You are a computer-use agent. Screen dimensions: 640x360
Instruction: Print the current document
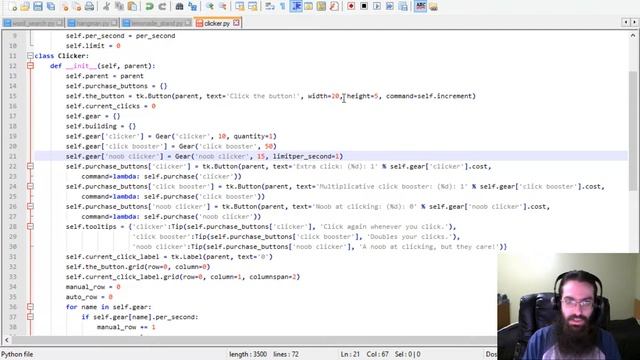[x=89, y=6]
